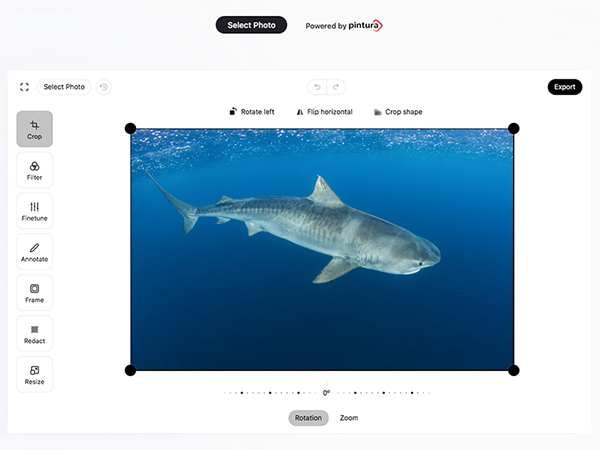Grab the top-right crop corner handle
This screenshot has width=600, height=450.
point(514,129)
